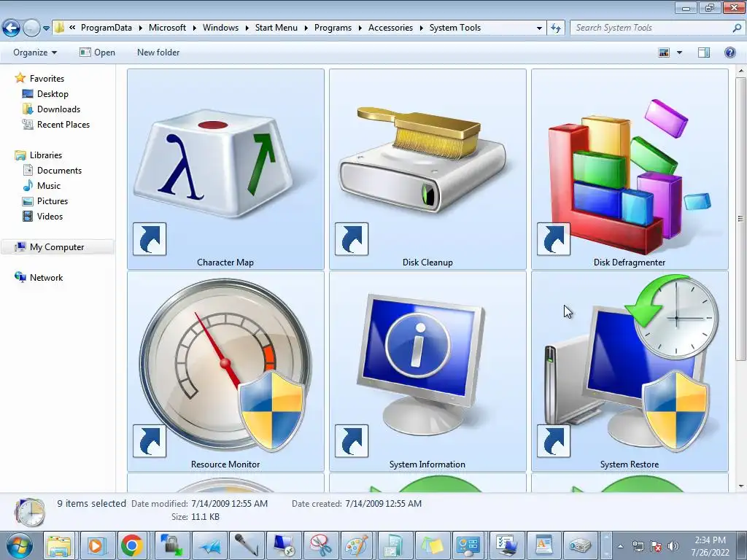Viewport: 747px width, 560px height.
Task: Open Downloads in Favorites
Action: [58, 109]
